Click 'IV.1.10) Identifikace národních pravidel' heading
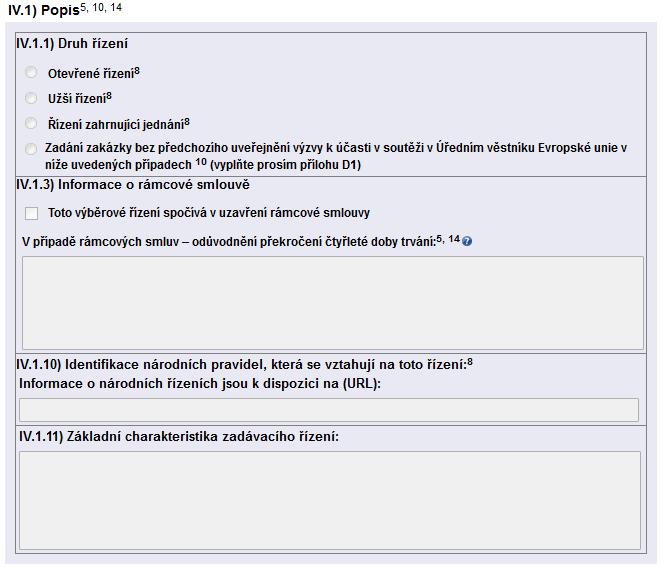Screen dimensions: 664x573 point(244,365)
